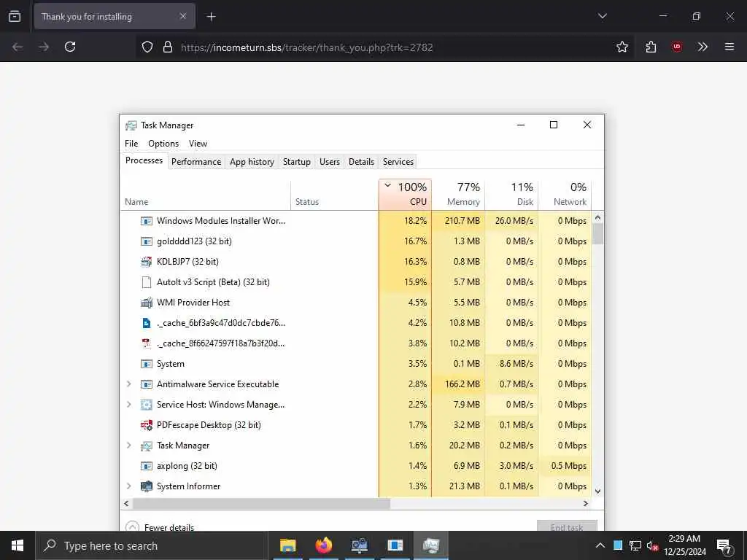Image resolution: width=747 pixels, height=560 pixels.
Task: Open the Firefox extensions puzzle icon
Action: click(651, 47)
